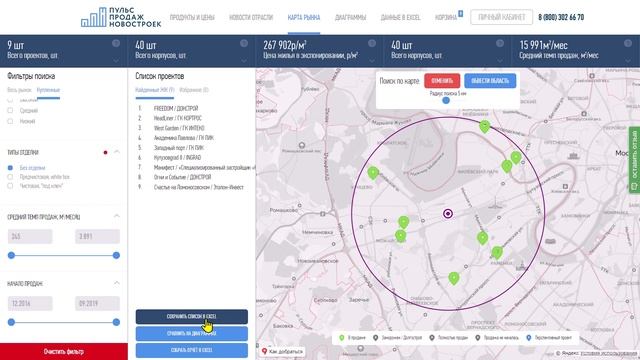Screen dimensions: 640x360
Task: Select 'FREEDOM / ДОНСТРОЙ' in project list
Action: [176, 108]
